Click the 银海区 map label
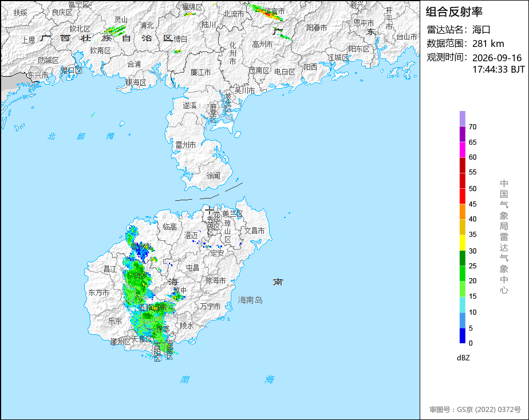Screen dimensions: 529x420 pos(136,82)
